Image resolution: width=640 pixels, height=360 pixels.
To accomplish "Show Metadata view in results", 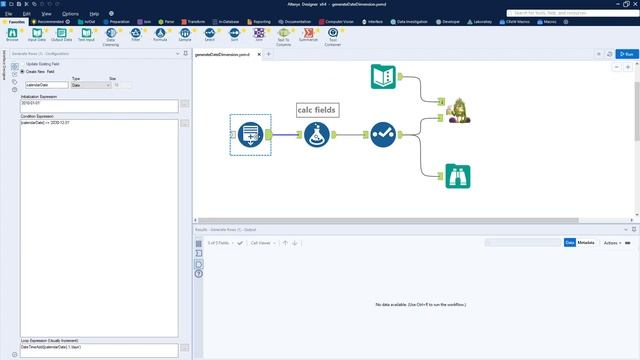I will coord(586,242).
